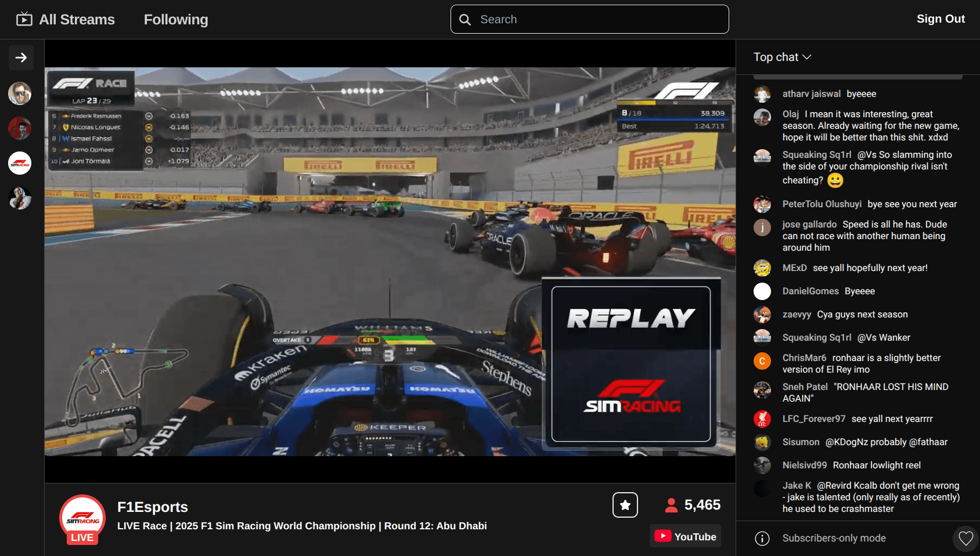
Task: Sign Out of the account
Action: click(x=941, y=19)
